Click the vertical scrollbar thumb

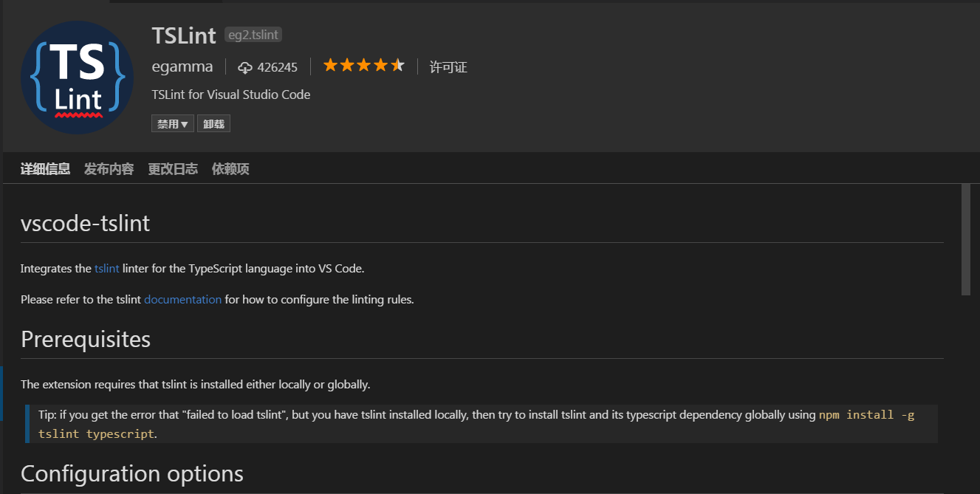(x=965, y=239)
